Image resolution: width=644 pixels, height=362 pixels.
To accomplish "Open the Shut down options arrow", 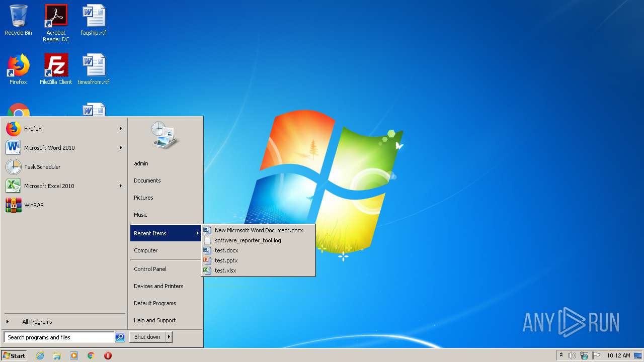I will tap(169, 337).
